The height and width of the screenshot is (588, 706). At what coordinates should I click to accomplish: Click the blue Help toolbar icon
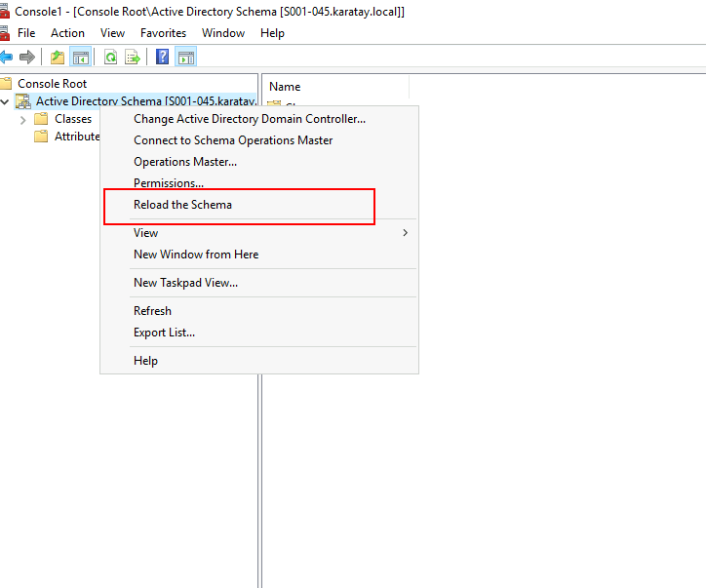click(162, 57)
